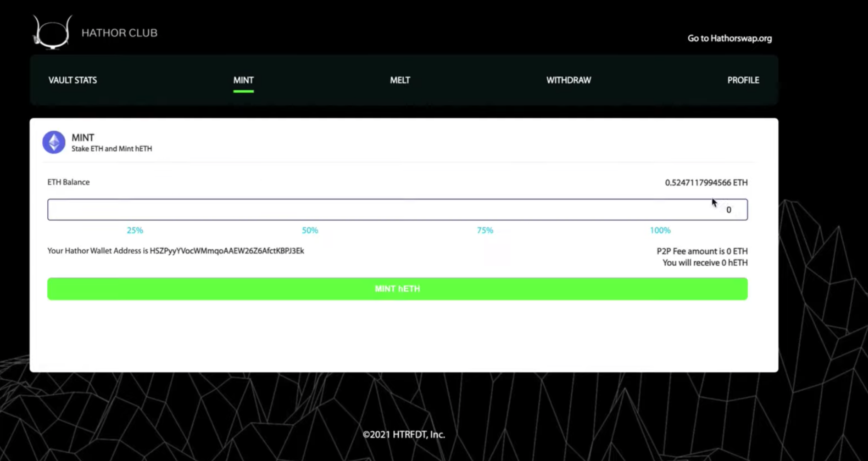Use 100% of ETH balance

click(x=660, y=230)
